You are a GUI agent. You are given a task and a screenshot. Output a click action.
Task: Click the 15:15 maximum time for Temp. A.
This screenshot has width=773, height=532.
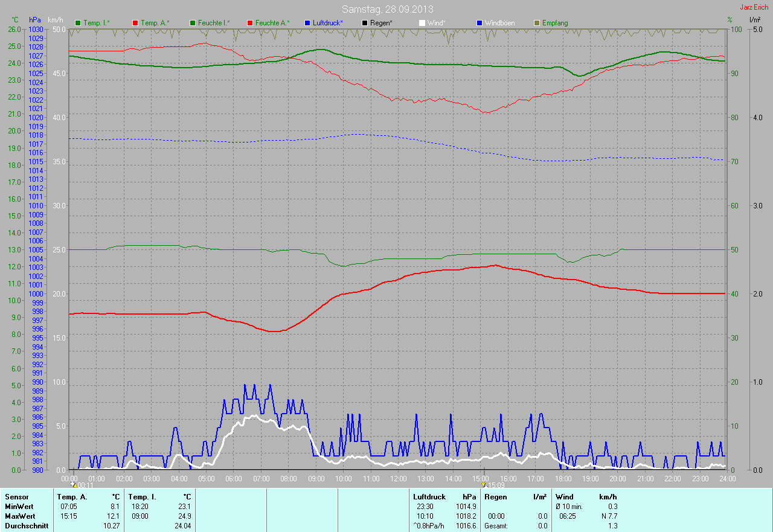tap(69, 516)
